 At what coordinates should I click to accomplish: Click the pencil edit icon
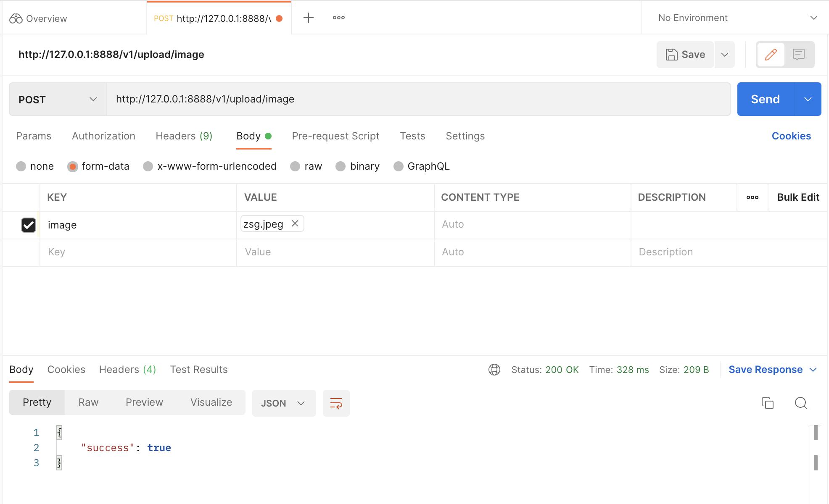(771, 55)
